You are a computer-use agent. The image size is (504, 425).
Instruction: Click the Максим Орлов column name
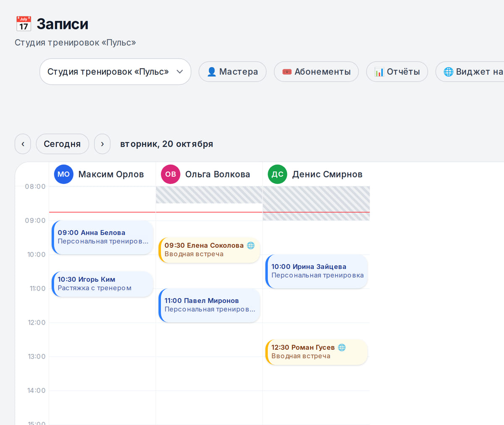[x=111, y=174]
